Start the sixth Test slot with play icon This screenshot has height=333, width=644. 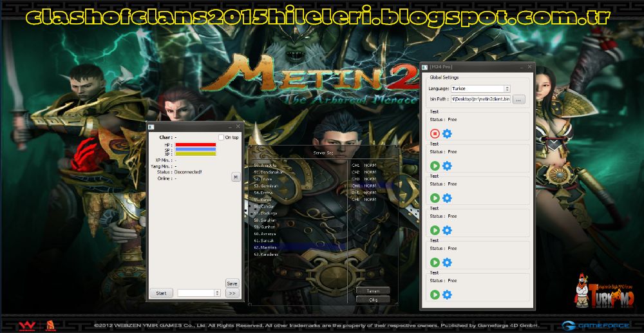pos(435,295)
